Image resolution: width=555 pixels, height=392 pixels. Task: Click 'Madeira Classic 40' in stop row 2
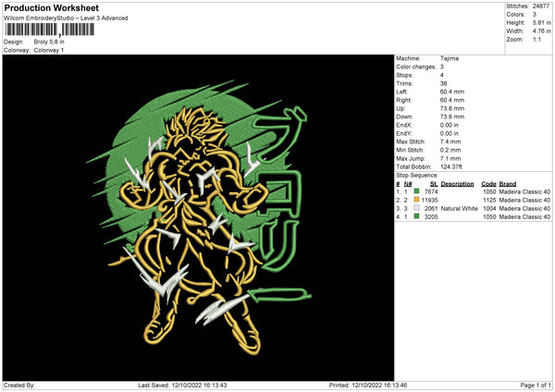pos(524,201)
